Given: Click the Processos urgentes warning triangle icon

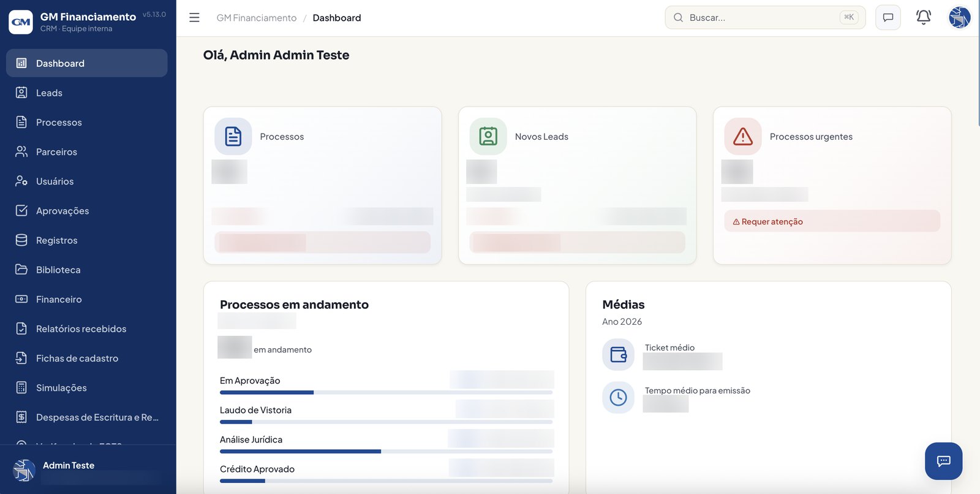Looking at the screenshot, I should (743, 136).
